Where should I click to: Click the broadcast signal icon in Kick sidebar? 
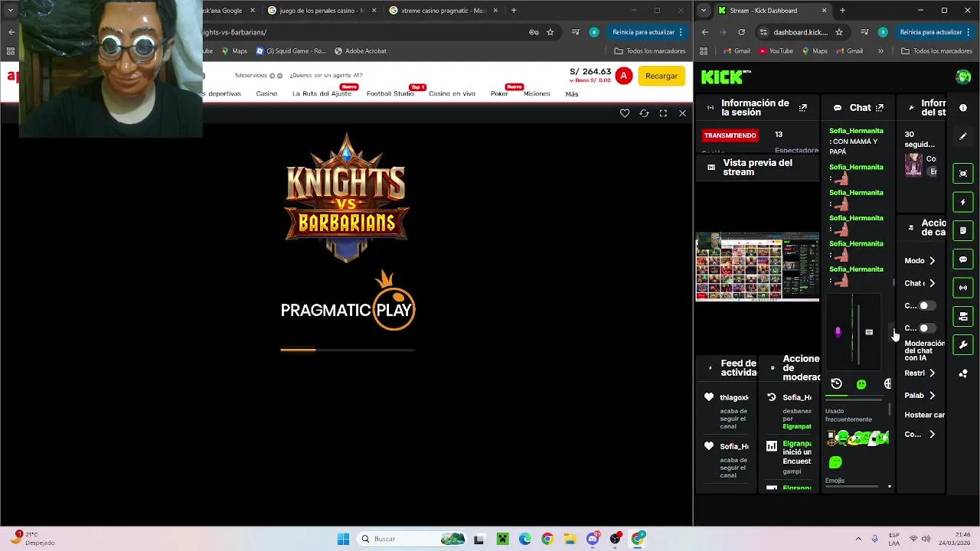tap(963, 288)
